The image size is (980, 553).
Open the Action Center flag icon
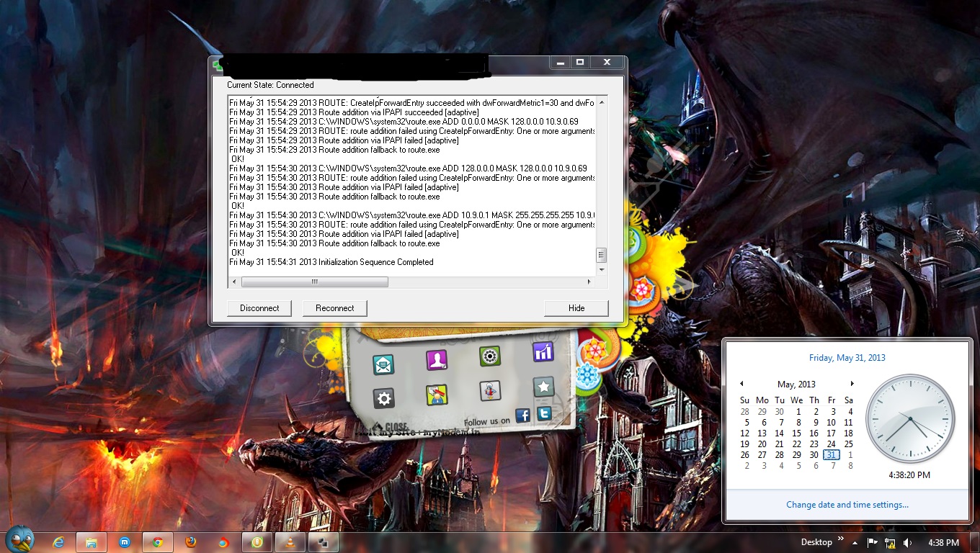pos(872,543)
